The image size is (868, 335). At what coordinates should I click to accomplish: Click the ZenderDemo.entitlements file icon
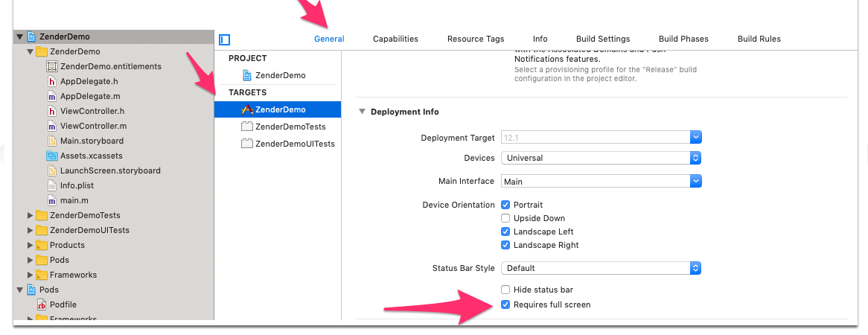click(52, 66)
